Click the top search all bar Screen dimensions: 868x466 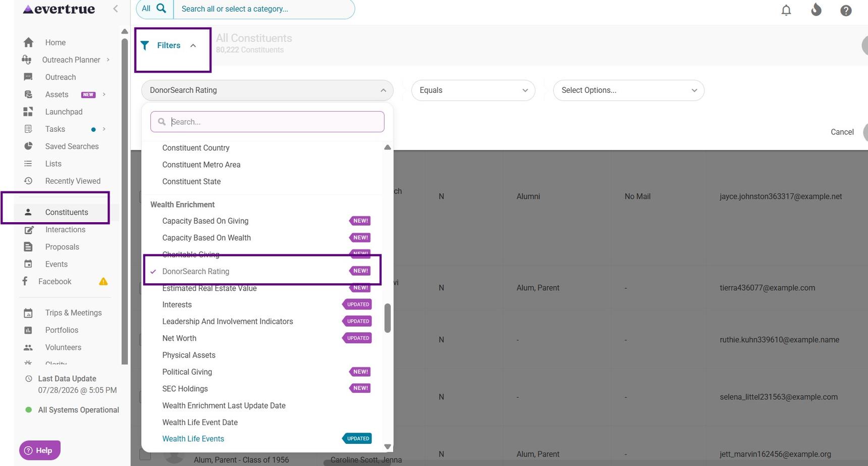coord(264,9)
